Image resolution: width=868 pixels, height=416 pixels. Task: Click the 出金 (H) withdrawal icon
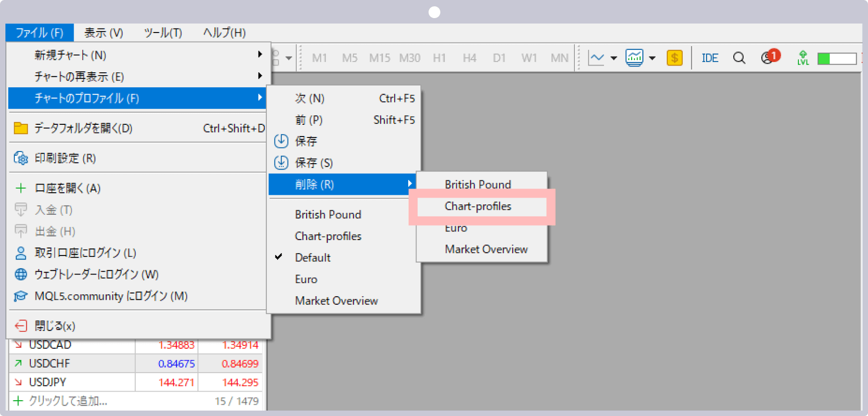coord(21,231)
